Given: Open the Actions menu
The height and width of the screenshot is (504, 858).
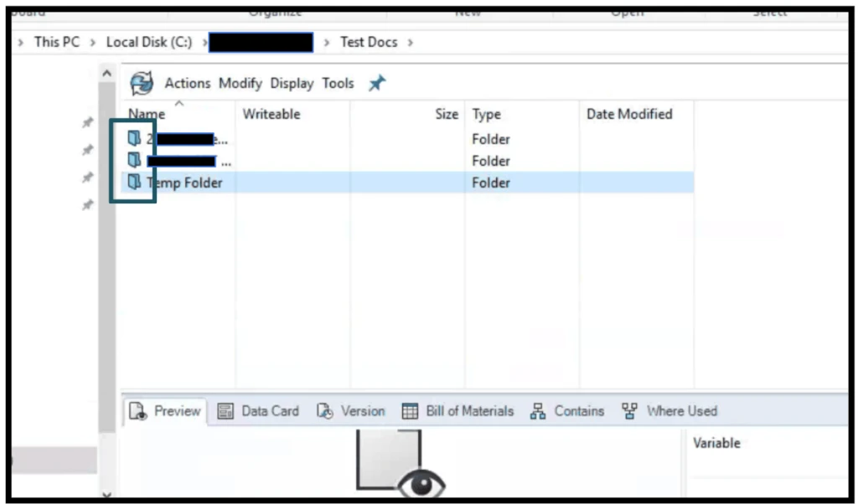Looking at the screenshot, I should (188, 83).
